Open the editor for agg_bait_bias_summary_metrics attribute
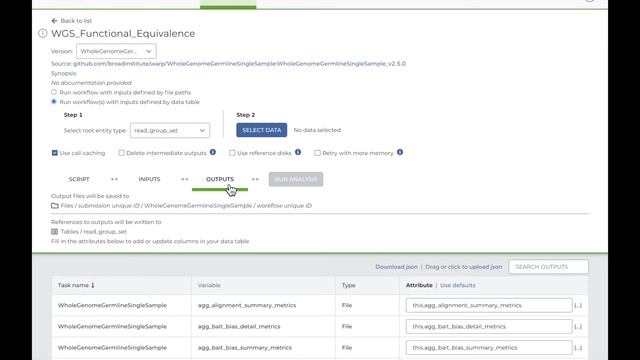This screenshot has height=360, width=640. tap(578, 348)
